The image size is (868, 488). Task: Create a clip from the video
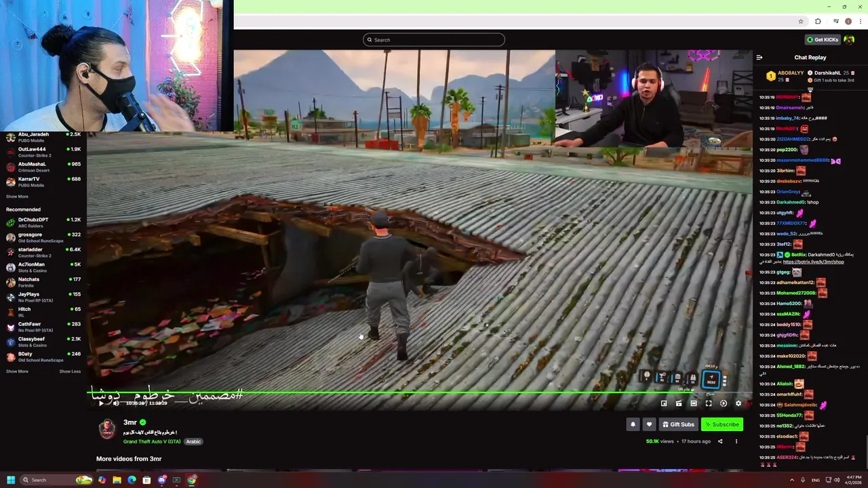[x=679, y=404]
